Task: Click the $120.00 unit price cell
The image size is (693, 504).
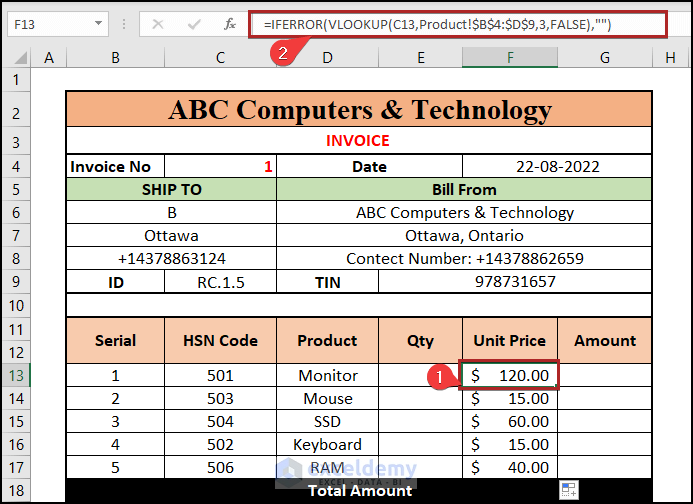Action: tap(510, 375)
